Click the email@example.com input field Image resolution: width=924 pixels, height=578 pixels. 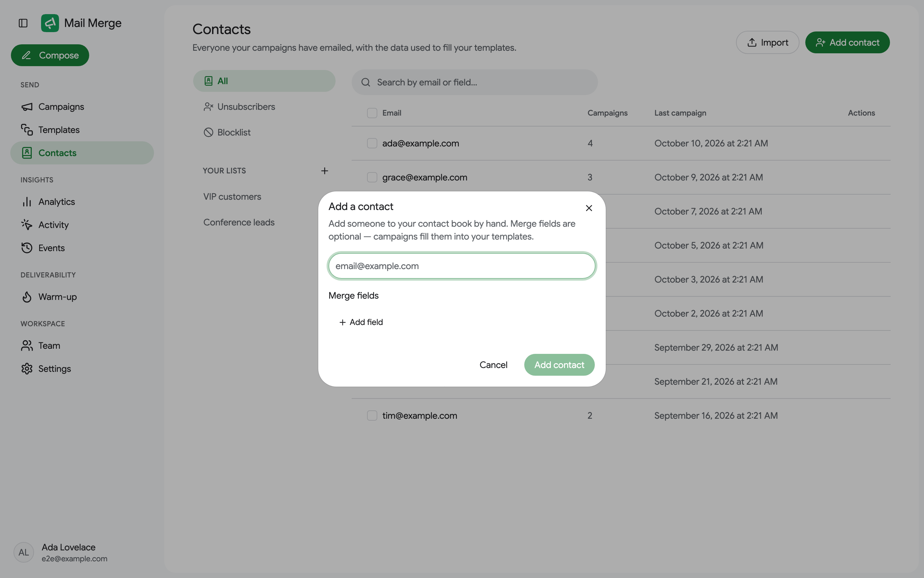click(462, 266)
